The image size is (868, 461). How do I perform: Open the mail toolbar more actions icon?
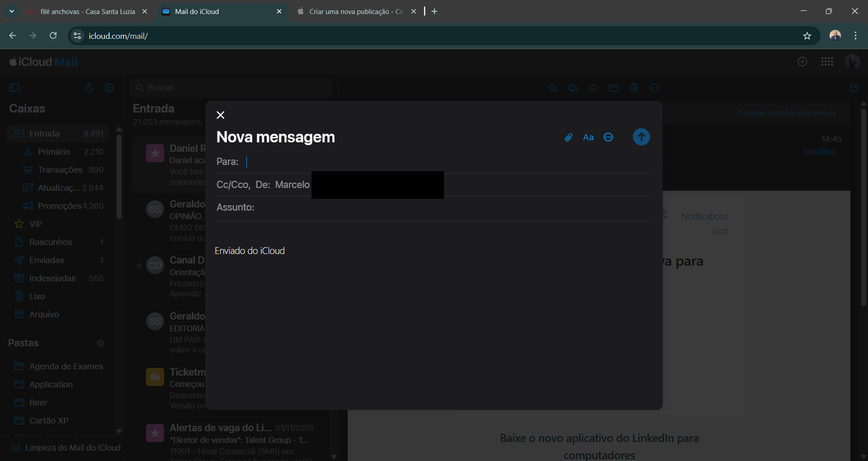(654, 88)
